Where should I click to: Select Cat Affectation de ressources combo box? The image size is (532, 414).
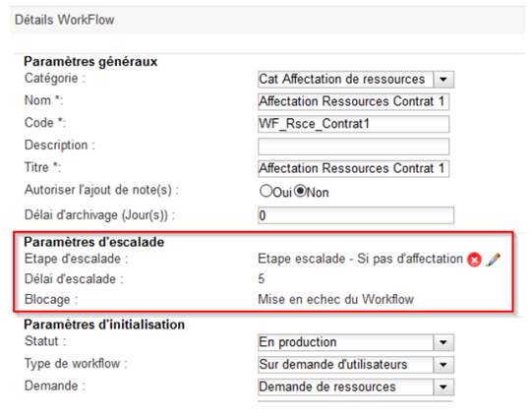point(356,80)
